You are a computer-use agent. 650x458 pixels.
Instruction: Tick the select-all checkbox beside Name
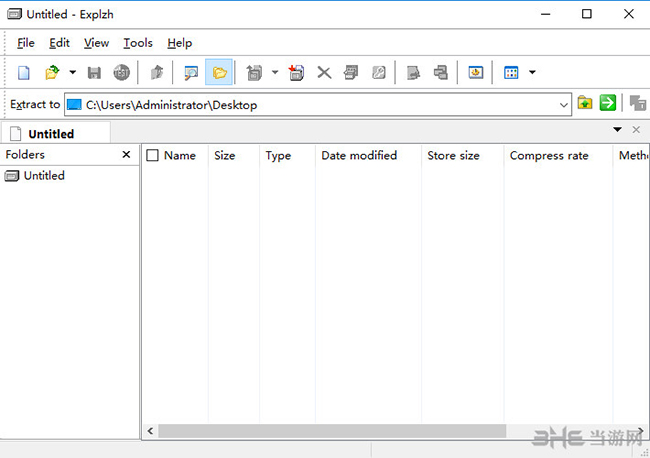[x=153, y=156]
